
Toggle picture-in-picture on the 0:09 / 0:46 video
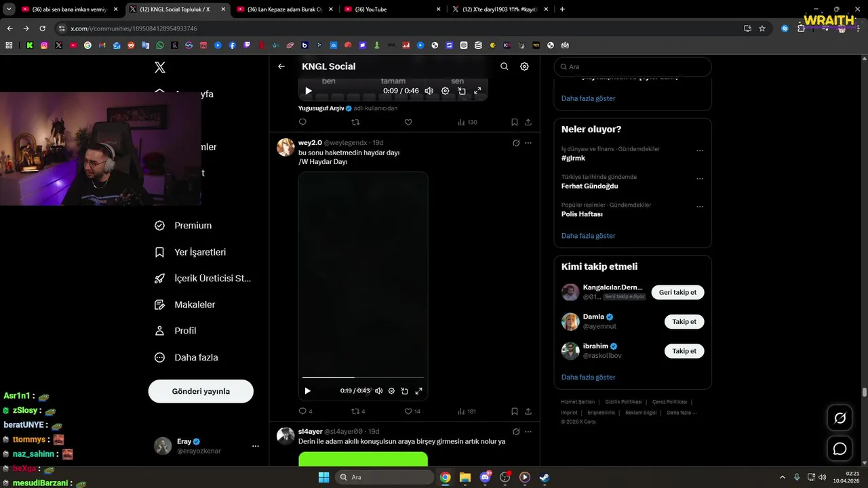(x=461, y=91)
